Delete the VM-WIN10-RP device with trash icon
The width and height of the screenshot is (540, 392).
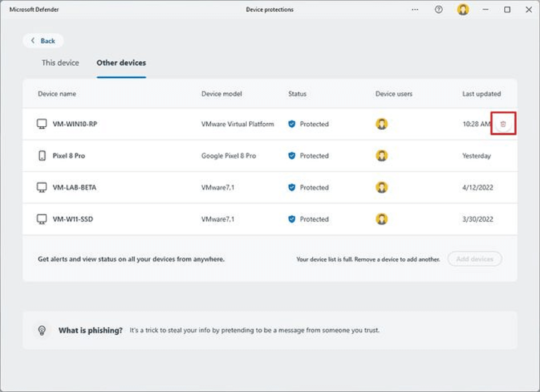[503, 124]
